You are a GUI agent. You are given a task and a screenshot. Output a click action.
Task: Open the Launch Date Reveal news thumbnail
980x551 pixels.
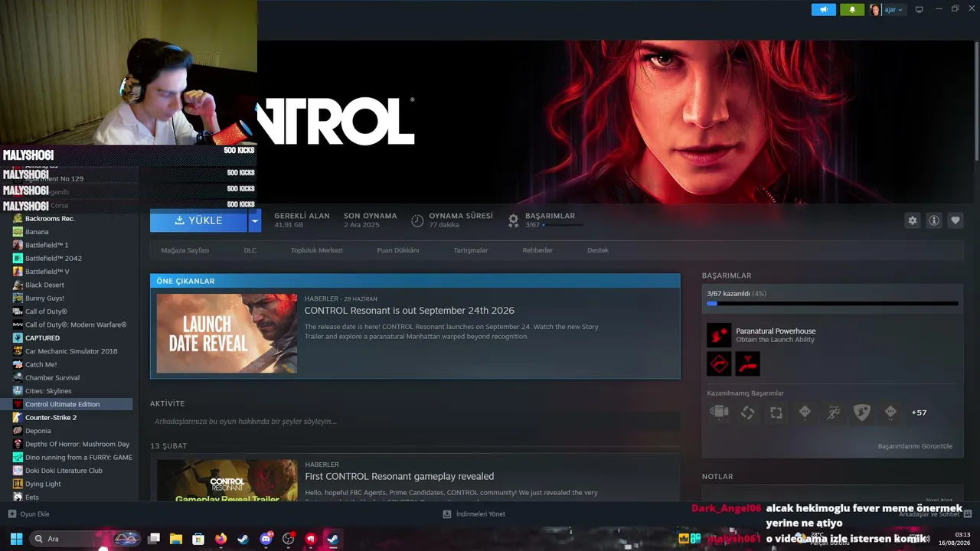coord(227,333)
